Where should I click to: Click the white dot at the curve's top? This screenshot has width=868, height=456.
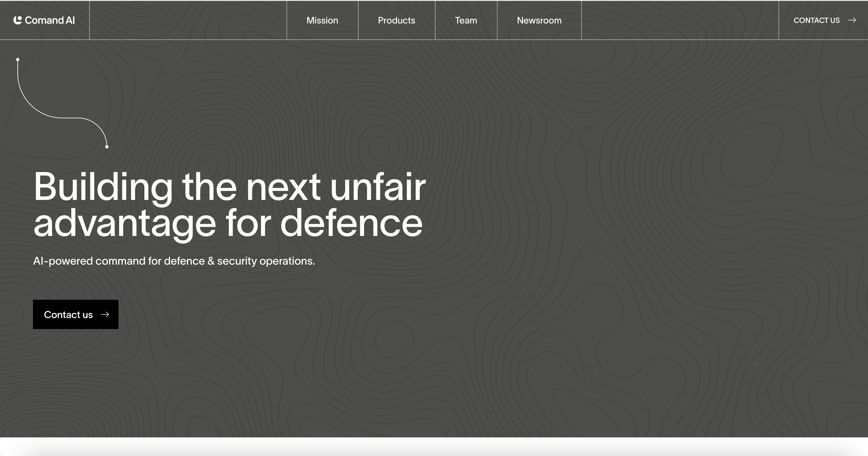pos(17,59)
